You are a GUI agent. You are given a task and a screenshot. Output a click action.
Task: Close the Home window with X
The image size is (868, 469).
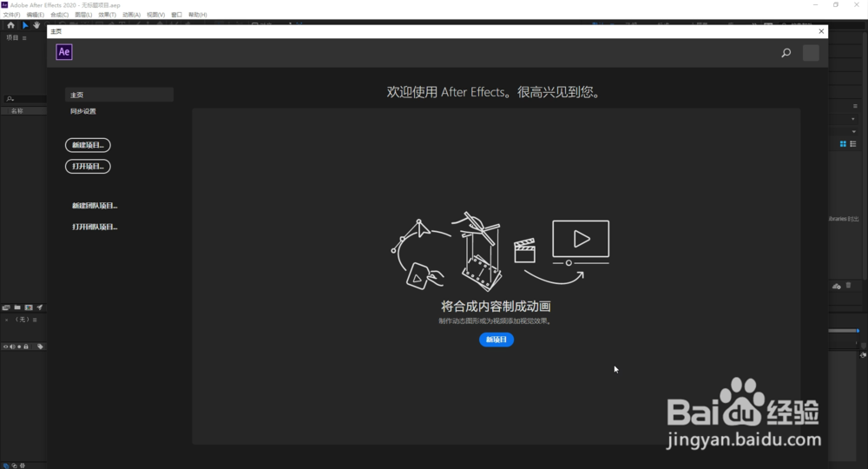click(x=821, y=31)
